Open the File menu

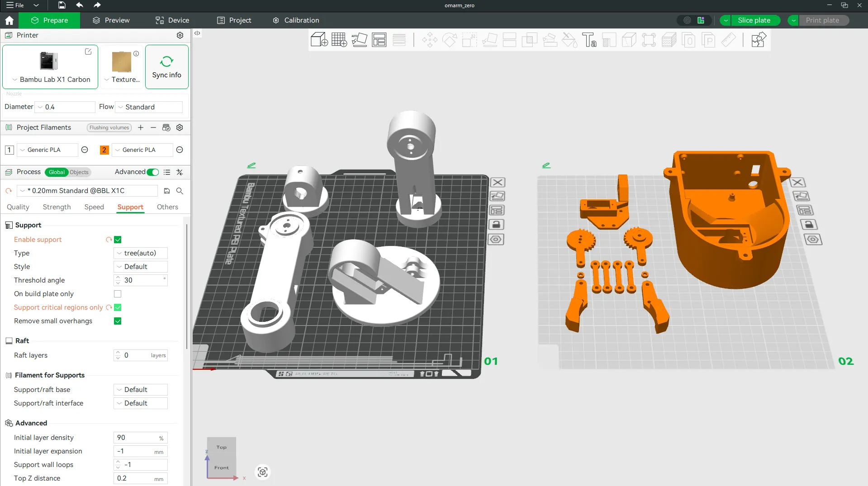pos(15,5)
